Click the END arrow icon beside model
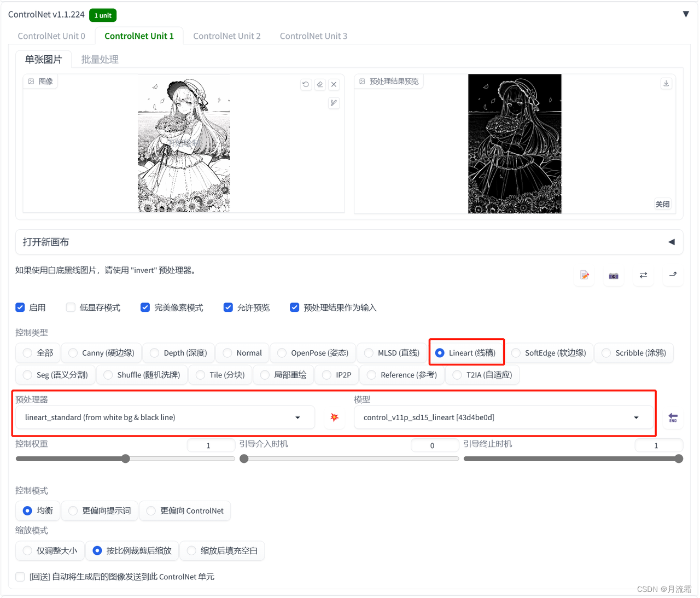The height and width of the screenshot is (598, 700). coord(673,417)
